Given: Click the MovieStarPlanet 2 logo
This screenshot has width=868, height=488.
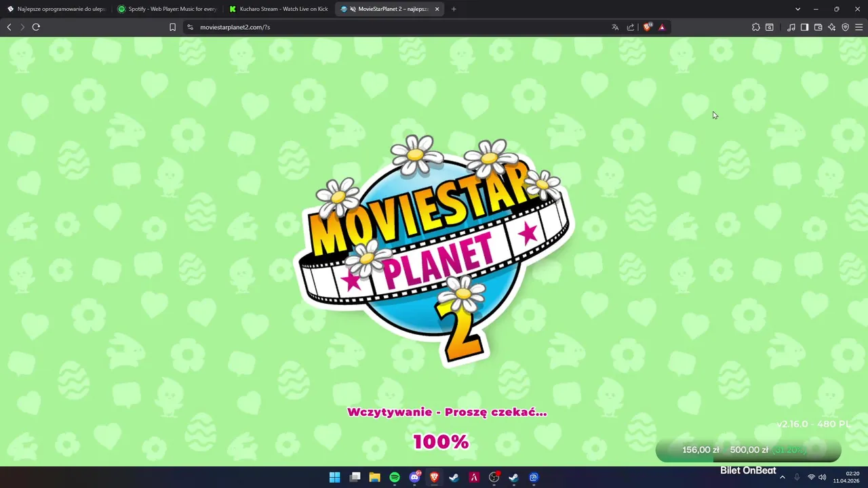Looking at the screenshot, I should pyautogui.click(x=434, y=251).
